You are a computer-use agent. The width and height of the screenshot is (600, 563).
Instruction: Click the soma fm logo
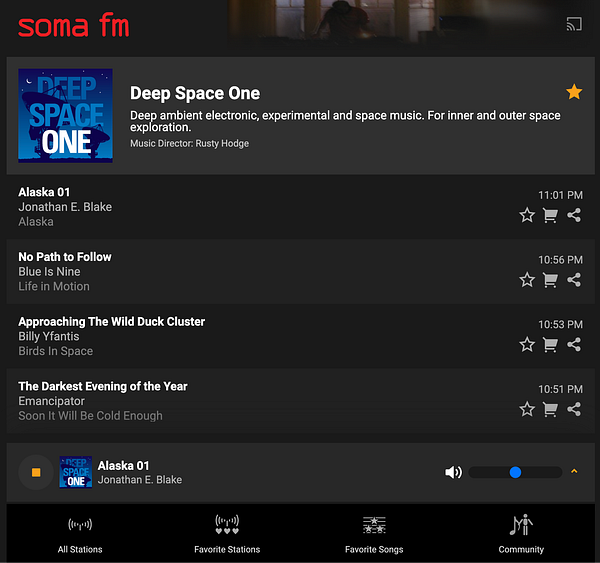tap(73, 25)
